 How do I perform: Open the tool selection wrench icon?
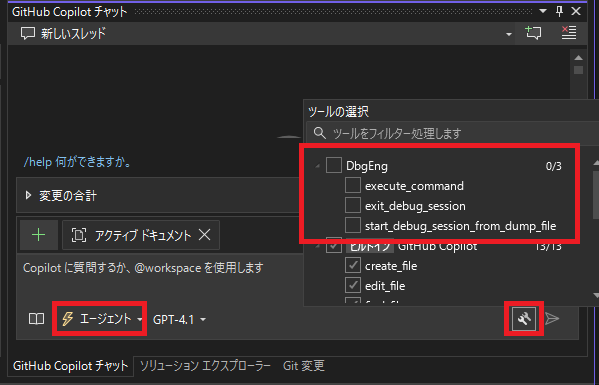click(x=524, y=319)
